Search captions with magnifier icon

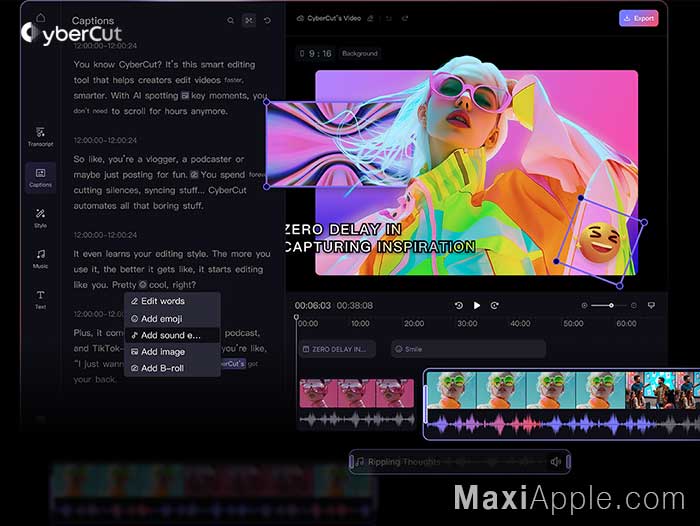(230, 20)
